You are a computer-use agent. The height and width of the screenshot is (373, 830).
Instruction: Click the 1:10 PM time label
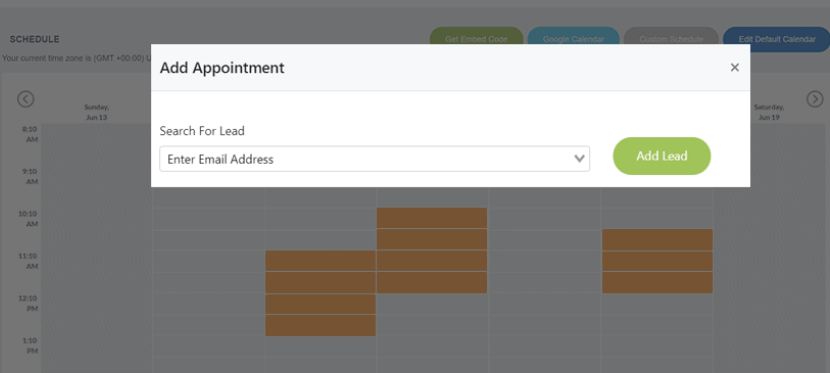point(30,345)
